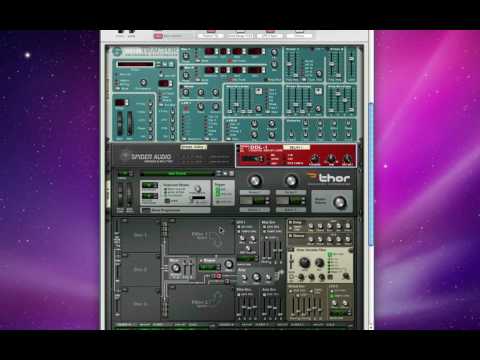Click the Subtractor mod wheel
This screenshot has height=360, width=480.
tap(130, 123)
